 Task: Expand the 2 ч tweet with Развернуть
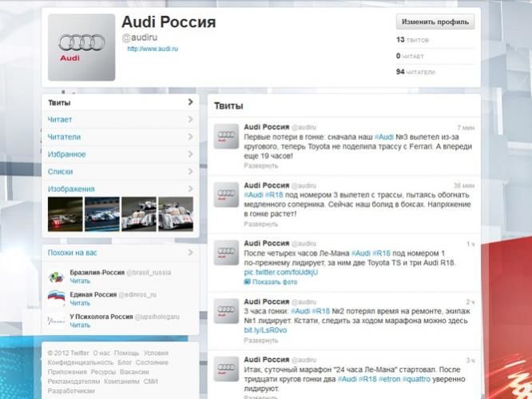261,341
